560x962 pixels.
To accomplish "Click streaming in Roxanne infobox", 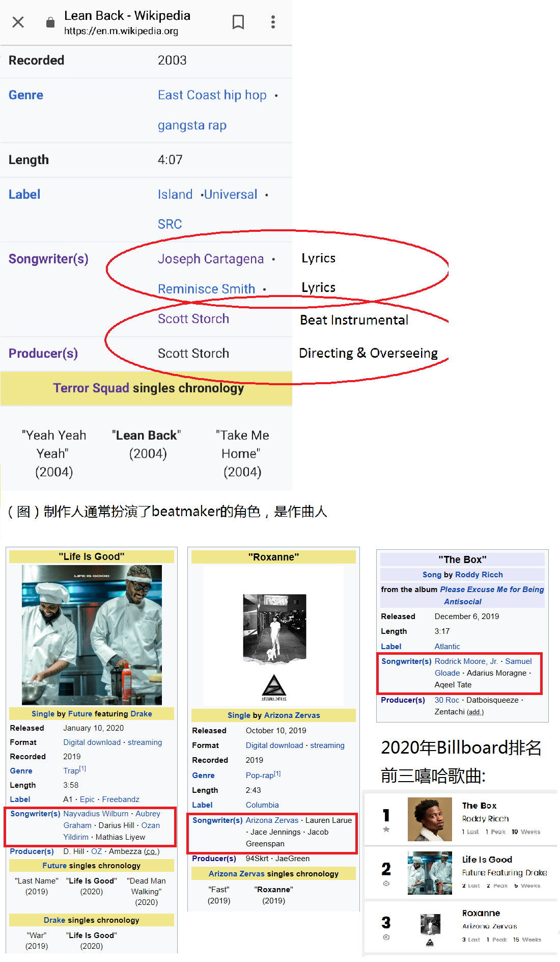I will pyautogui.click(x=327, y=745).
